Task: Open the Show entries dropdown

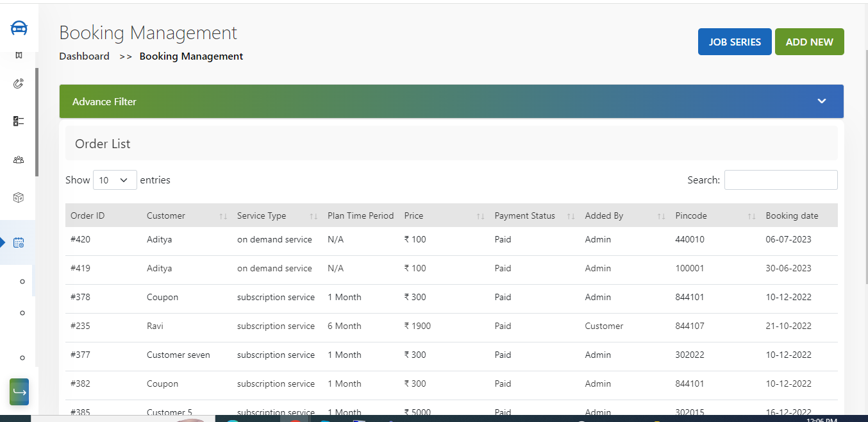Action: tap(115, 180)
